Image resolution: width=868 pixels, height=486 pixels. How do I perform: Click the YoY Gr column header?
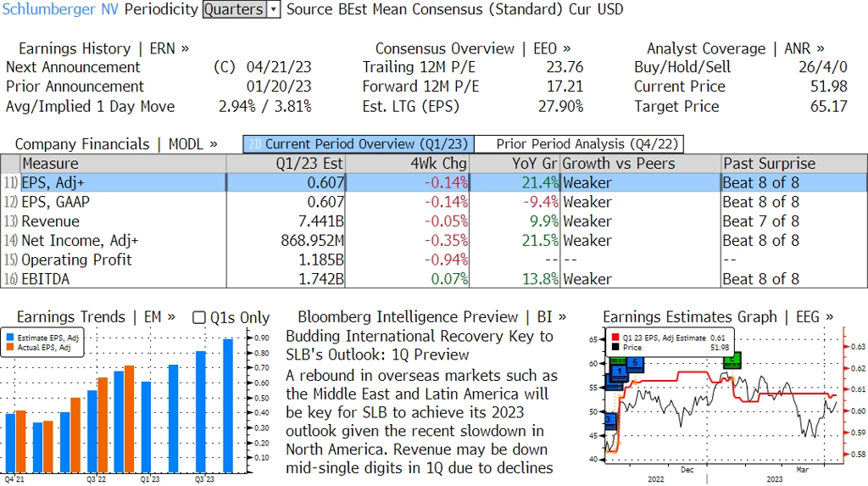[x=515, y=164]
